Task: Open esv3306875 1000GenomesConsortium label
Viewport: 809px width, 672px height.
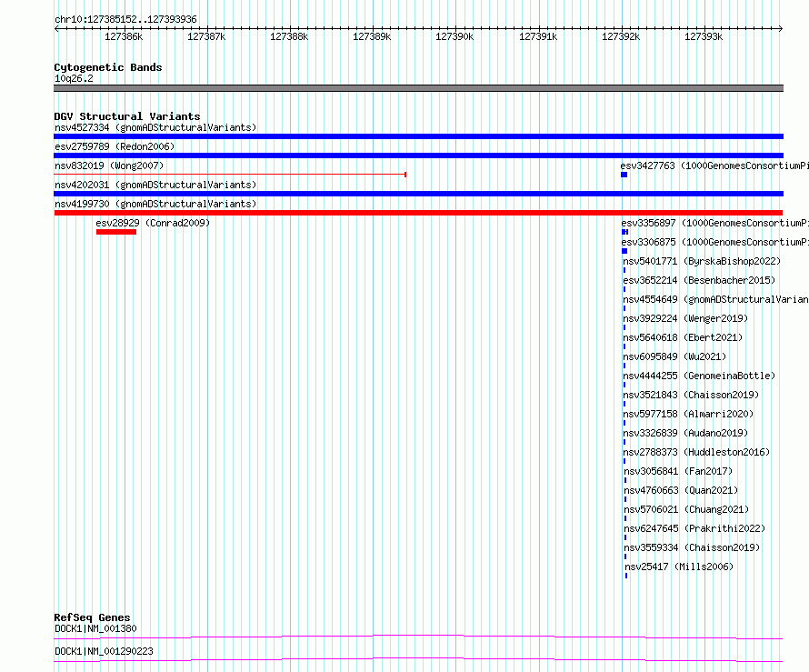Action: pos(715,242)
